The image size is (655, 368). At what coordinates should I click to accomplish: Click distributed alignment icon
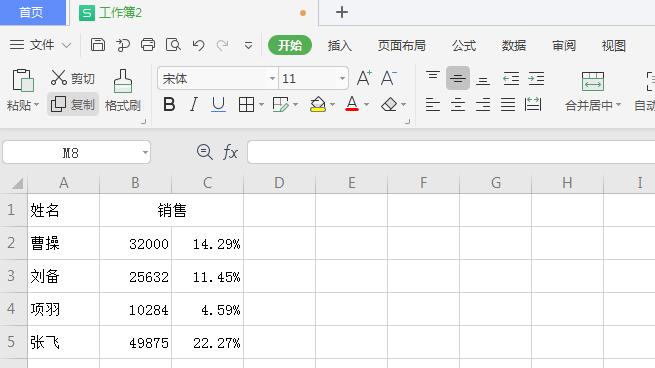[x=533, y=104]
